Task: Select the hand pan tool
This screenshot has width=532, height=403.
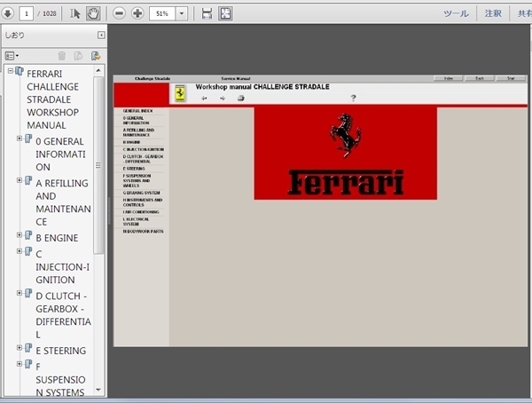Action: [93, 13]
